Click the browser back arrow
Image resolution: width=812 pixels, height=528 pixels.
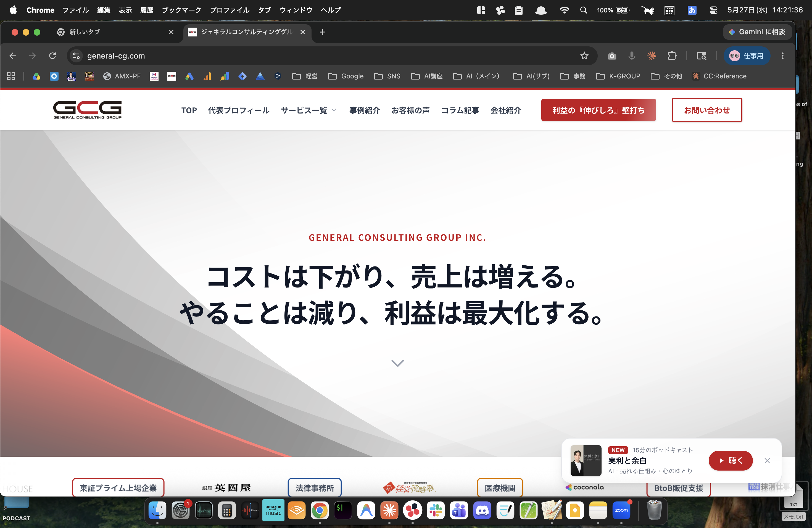[x=13, y=56]
